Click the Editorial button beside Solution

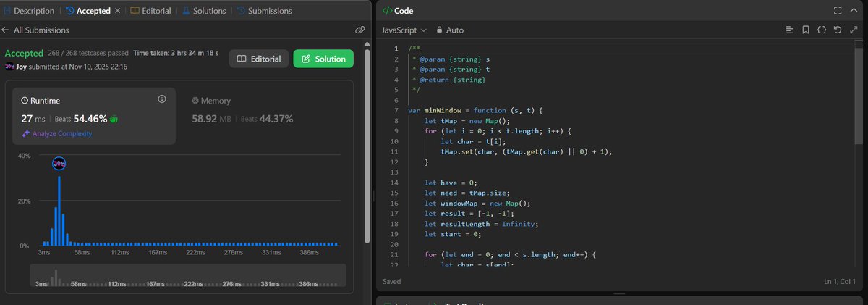pos(259,59)
